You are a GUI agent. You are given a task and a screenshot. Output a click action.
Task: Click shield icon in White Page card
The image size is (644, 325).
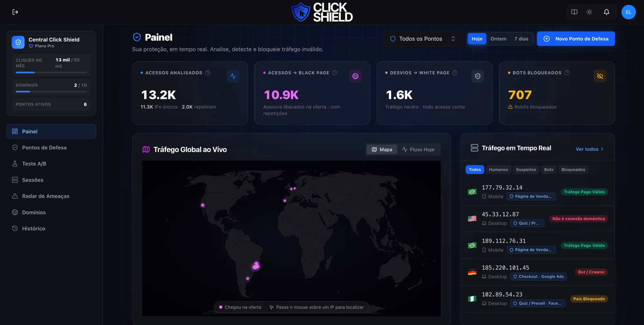pyautogui.click(x=478, y=76)
